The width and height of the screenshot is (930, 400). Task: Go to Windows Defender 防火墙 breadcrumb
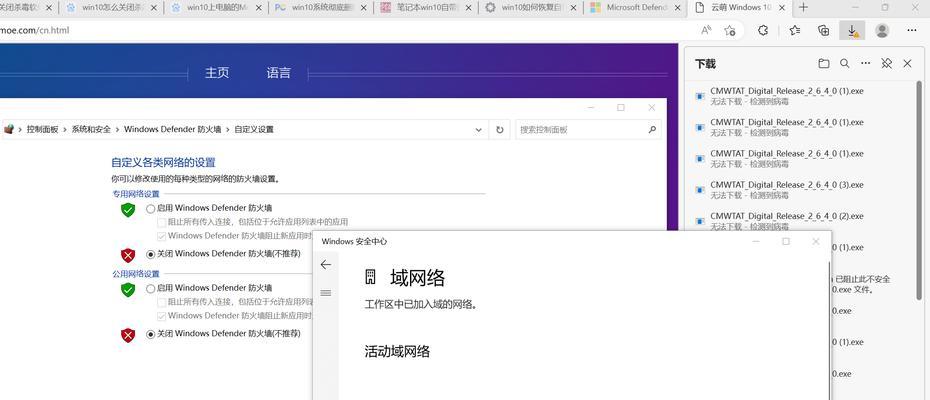(173, 129)
